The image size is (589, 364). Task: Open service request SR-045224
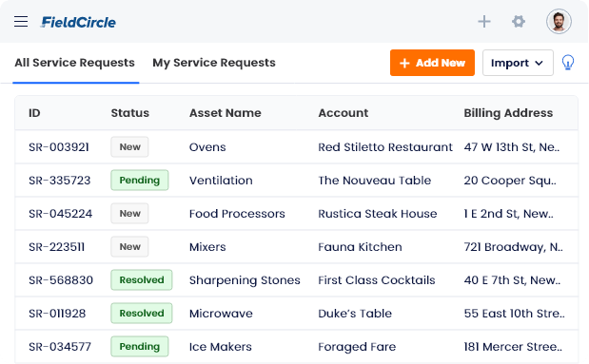[x=61, y=214]
